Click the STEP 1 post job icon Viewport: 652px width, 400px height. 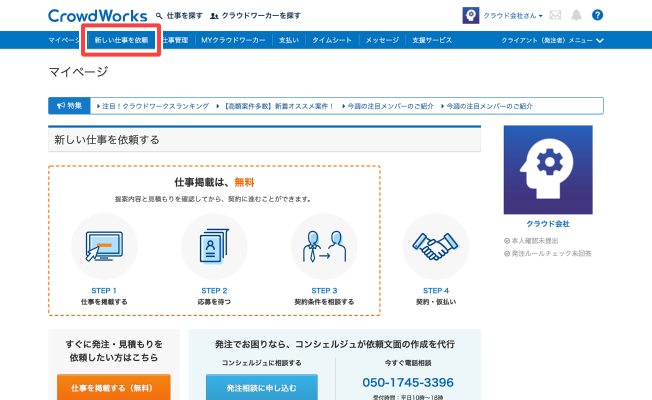104,247
